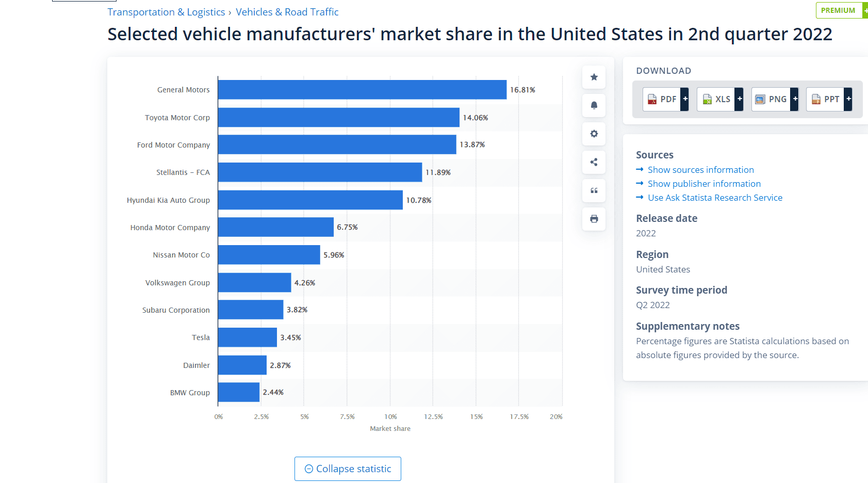Click the Toyota Motor Corp bar

pyautogui.click(x=338, y=118)
